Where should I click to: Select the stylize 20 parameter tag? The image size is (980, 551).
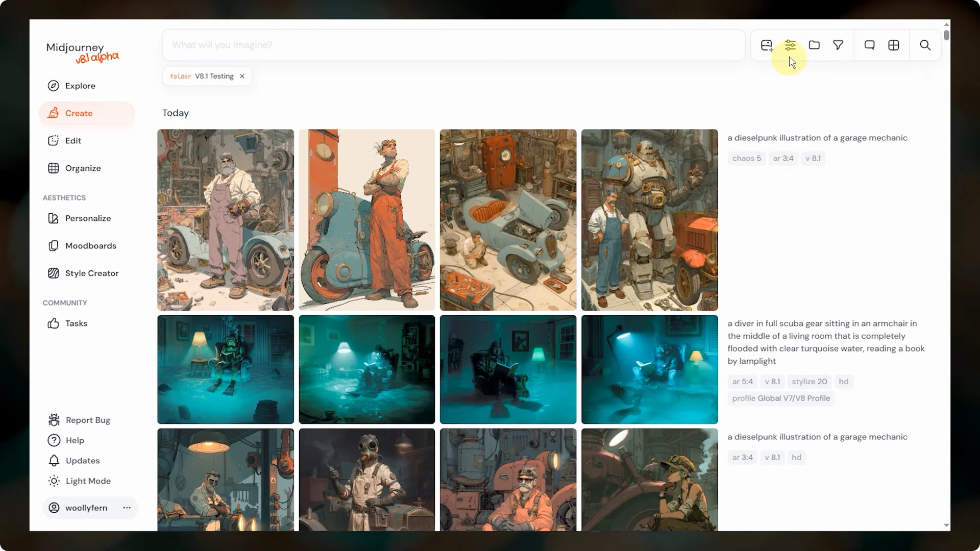(x=809, y=381)
